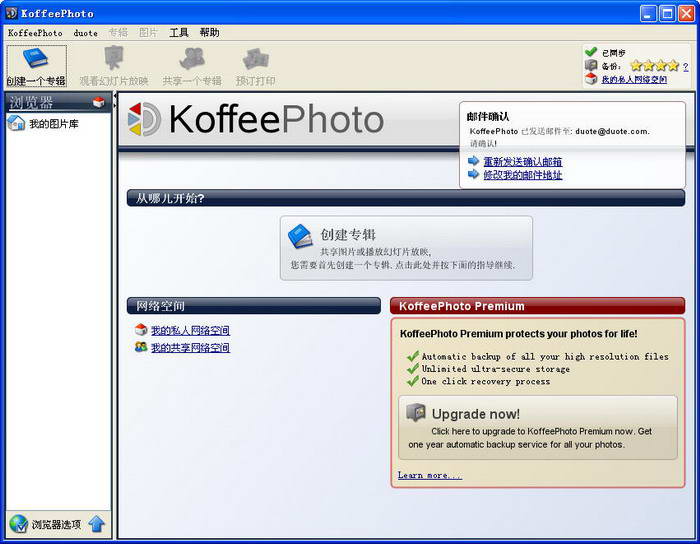This screenshot has height=544, width=700.
Task: Click 'One click recovery process' text
Action: click(486, 382)
